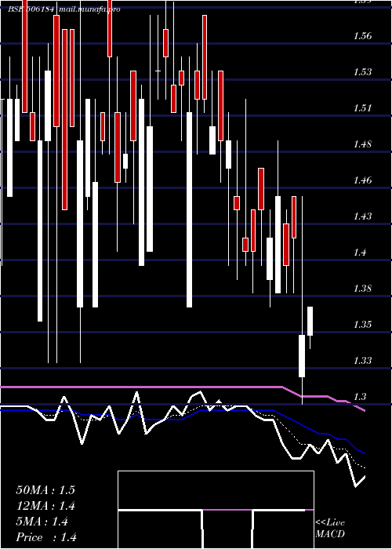This screenshot has width=392, height=549.
Task: Click the 1.53 price axis label
Action: click(x=362, y=72)
